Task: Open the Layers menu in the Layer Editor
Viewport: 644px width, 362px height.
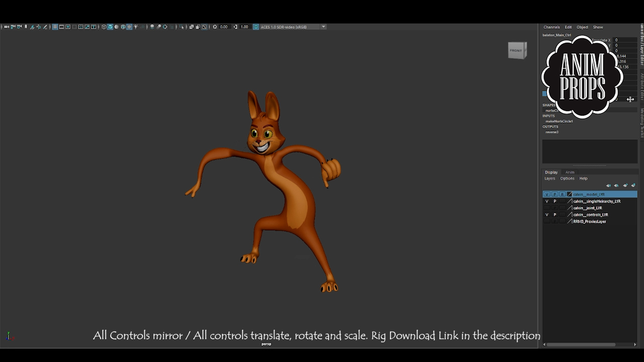Action: coord(549,178)
